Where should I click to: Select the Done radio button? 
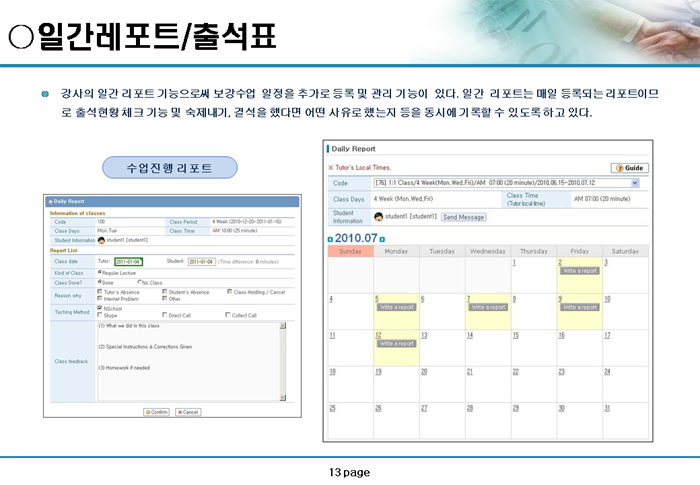100,282
